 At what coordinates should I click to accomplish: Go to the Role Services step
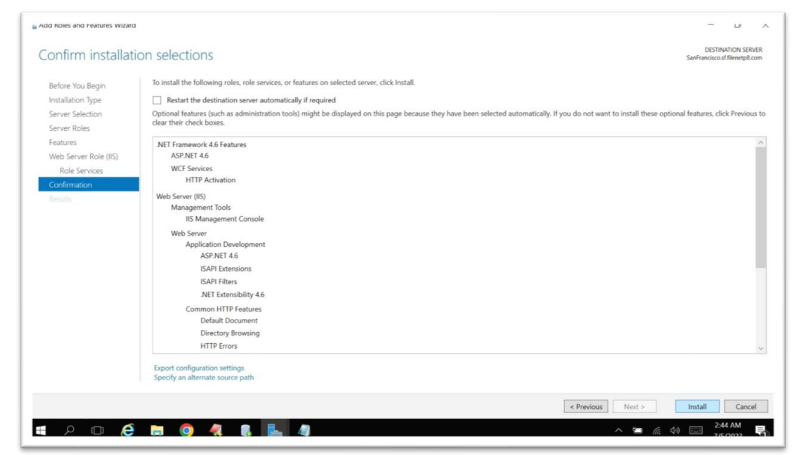[x=81, y=171]
